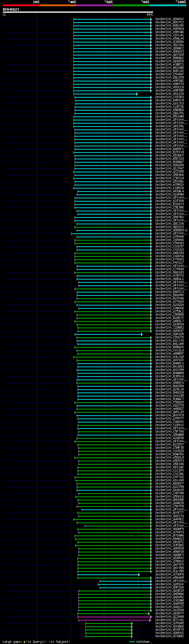Image resolution: width=189 pixels, height=644 pixels.
Task: Select hit label UniRef100_A4RYC9
Action: coord(170,100)
